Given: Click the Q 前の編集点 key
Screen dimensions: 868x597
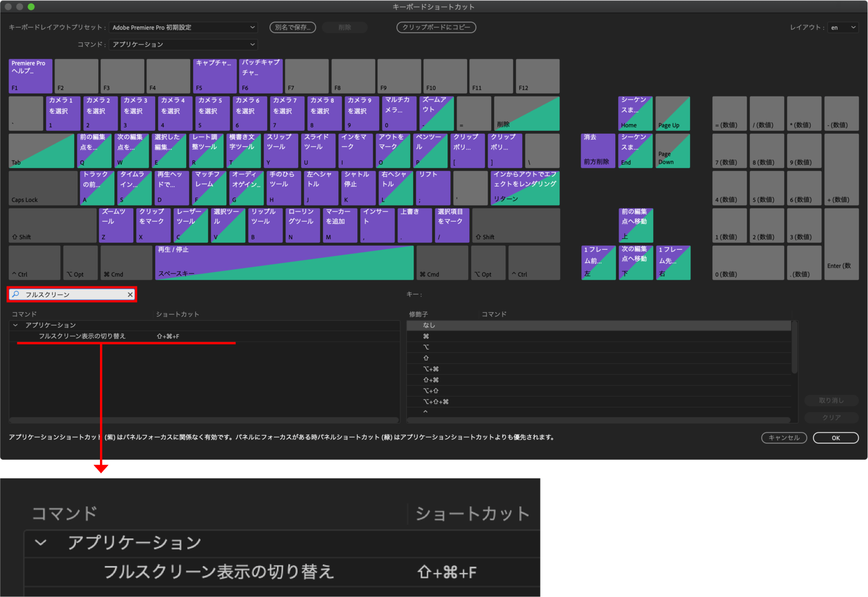Looking at the screenshot, I should (x=95, y=150).
